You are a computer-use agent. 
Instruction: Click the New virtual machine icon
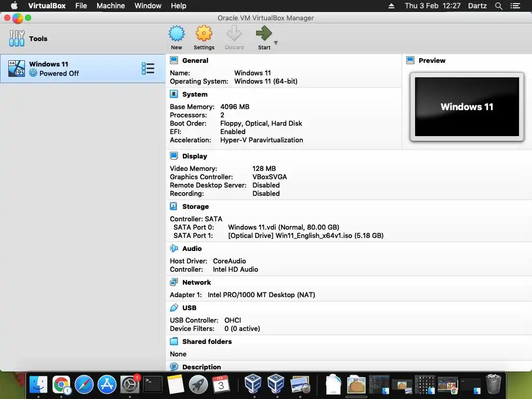(177, 34)
